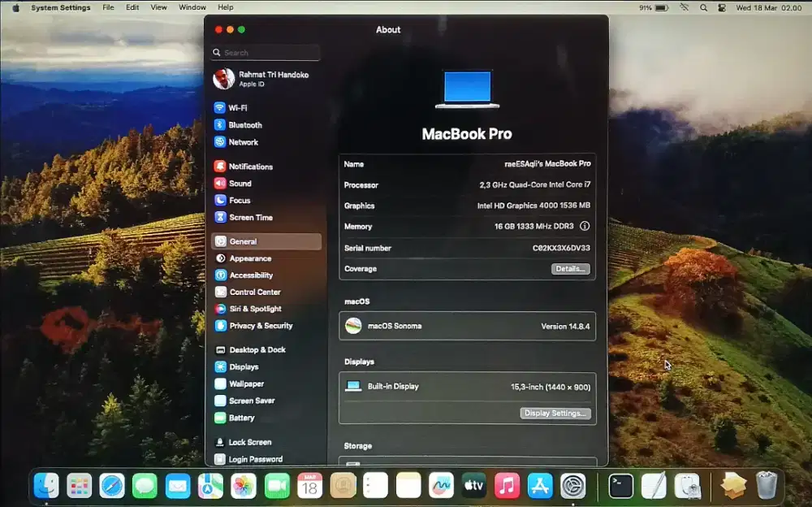Open Messages from the Dock
The height and width of the screenshot is (507, 812).
point(145,486)
